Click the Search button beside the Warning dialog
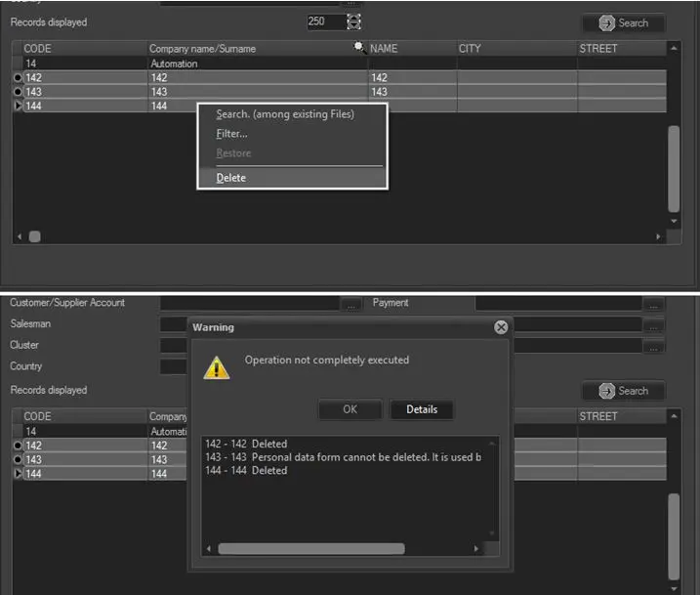This screenshot has width=700, height=595. 624,391
